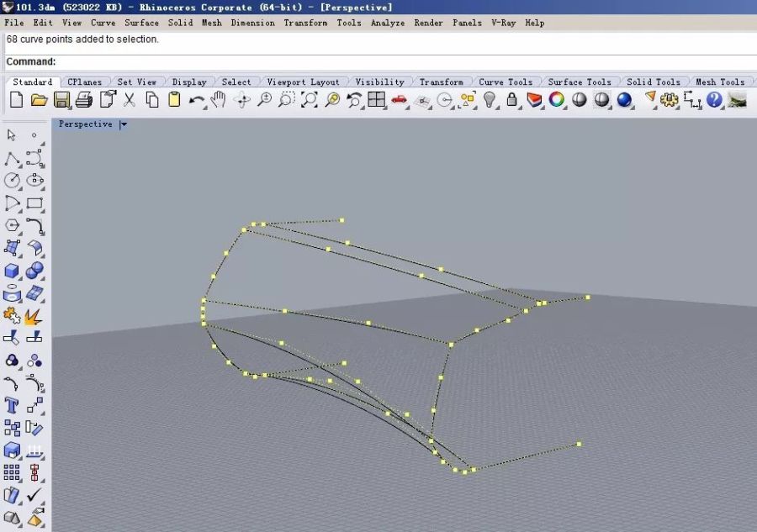Open the Analyze menu

387,23
